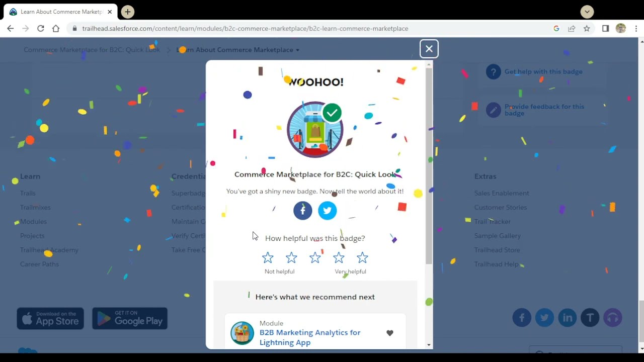Viewport: 644px width, 362px height.
Task: Click the feedback pencil icon
Action: [494, 110]
